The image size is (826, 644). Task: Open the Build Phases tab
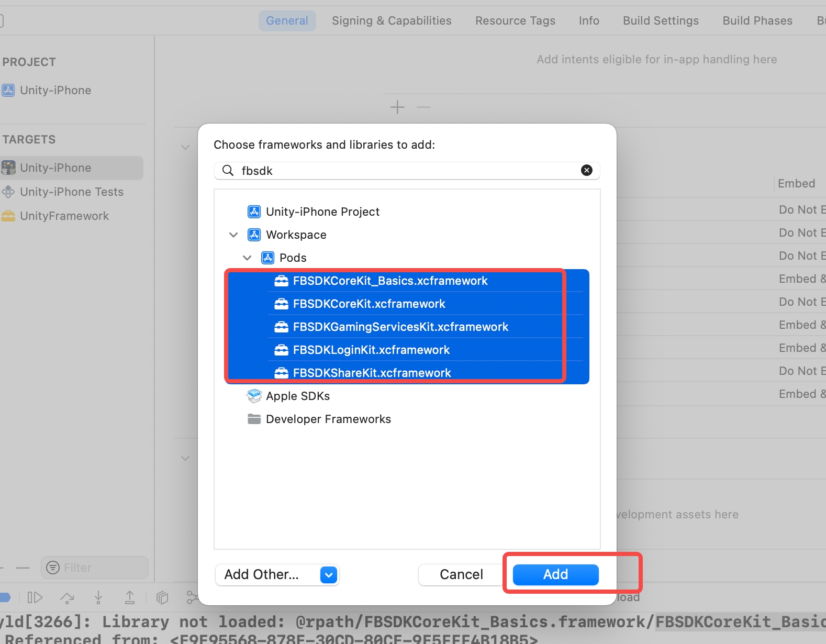(757, 20)
